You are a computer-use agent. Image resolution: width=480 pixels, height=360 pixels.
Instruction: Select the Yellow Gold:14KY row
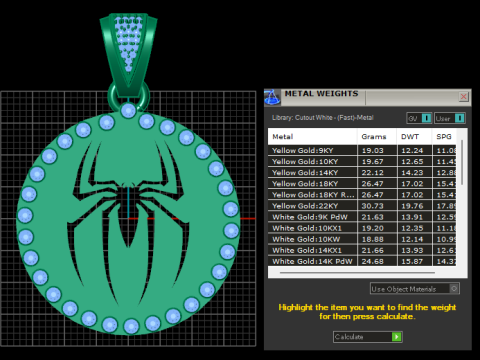click(x=362, y=173)
